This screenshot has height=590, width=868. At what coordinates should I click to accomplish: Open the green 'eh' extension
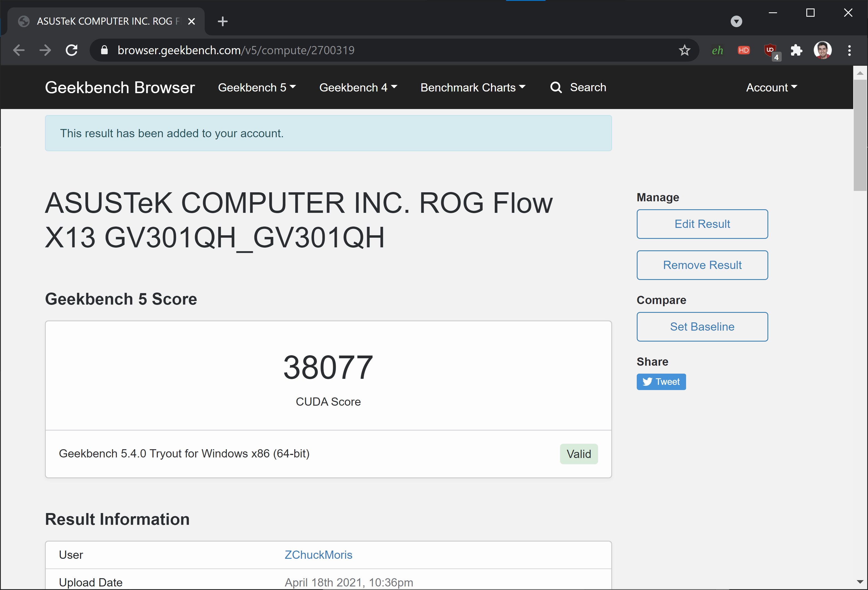click(717, 50)
